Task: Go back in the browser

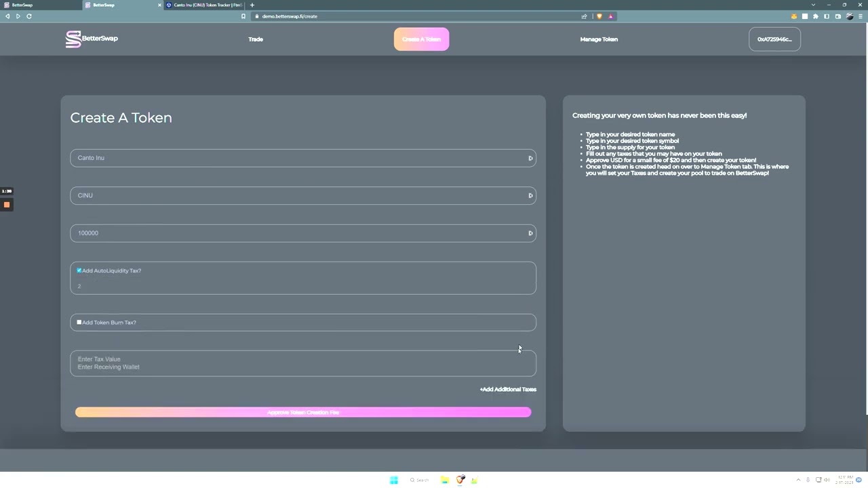Action: (x=7, y=16)
